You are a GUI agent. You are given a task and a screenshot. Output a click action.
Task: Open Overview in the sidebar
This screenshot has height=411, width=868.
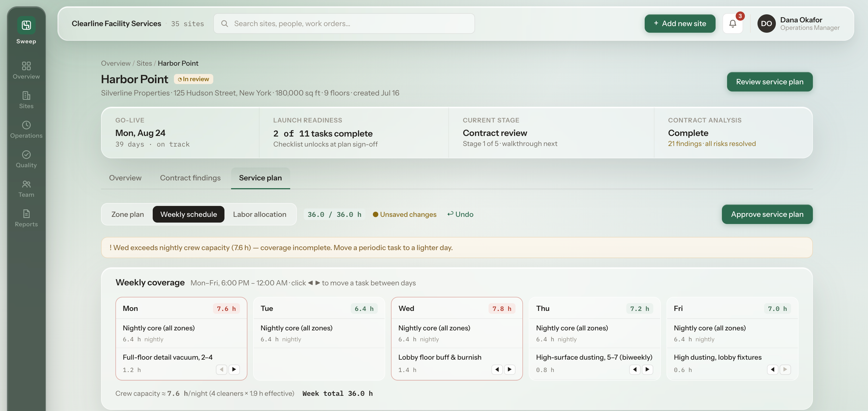(26, 70)
